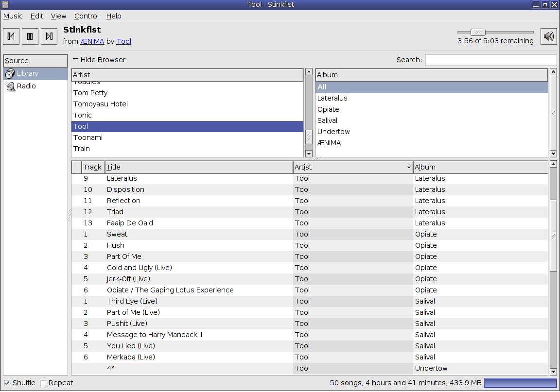Open the volume control speaker icon
560x392 pixels.
coord(548,36)
